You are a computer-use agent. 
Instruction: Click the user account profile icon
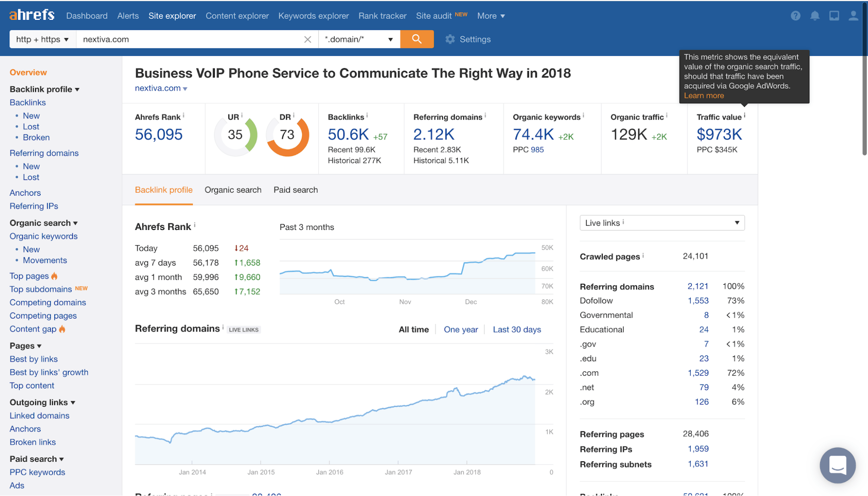click(853, 16)
